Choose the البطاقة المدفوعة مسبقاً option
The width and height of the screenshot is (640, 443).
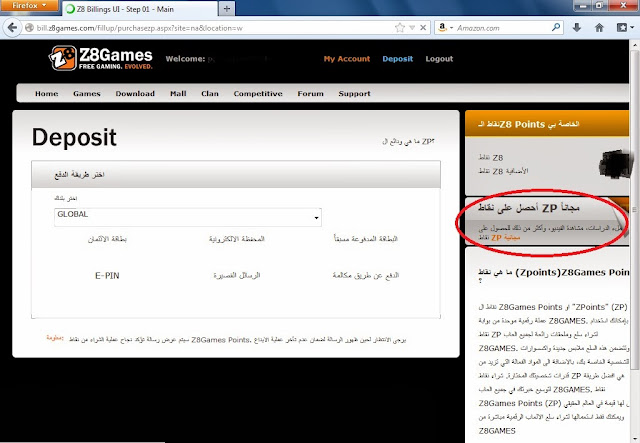coord(366,239)
